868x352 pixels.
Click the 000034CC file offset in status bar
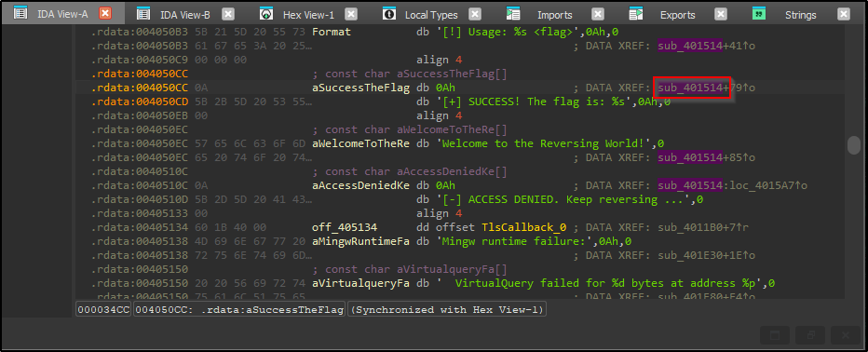pos(103,309)
